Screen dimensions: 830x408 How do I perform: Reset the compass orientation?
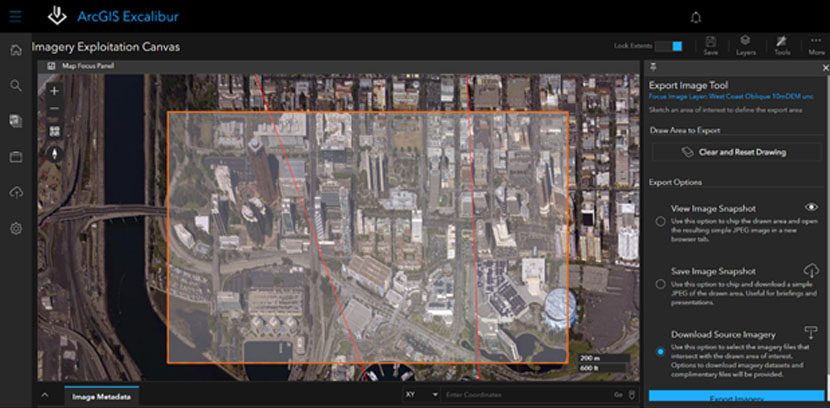pyautogui.click(x=55, y=155)
